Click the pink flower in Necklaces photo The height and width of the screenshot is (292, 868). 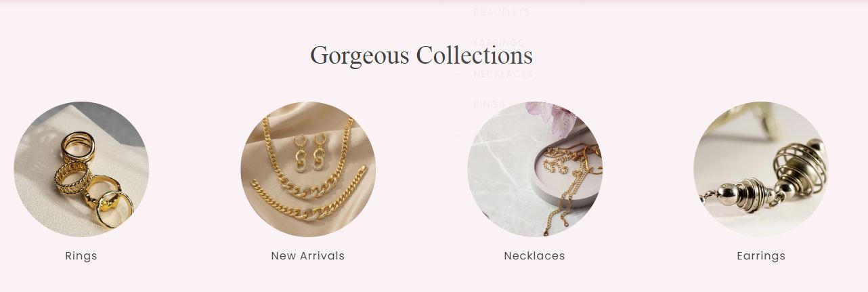553,117
